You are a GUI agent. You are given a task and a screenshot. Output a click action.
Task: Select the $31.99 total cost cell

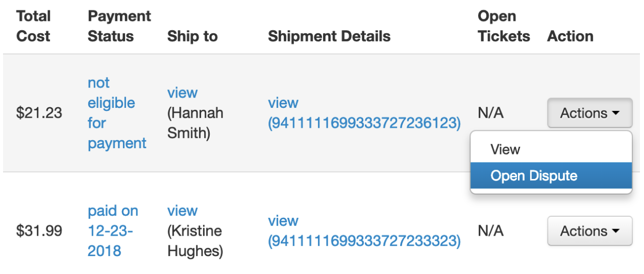(x=39, y=231)
